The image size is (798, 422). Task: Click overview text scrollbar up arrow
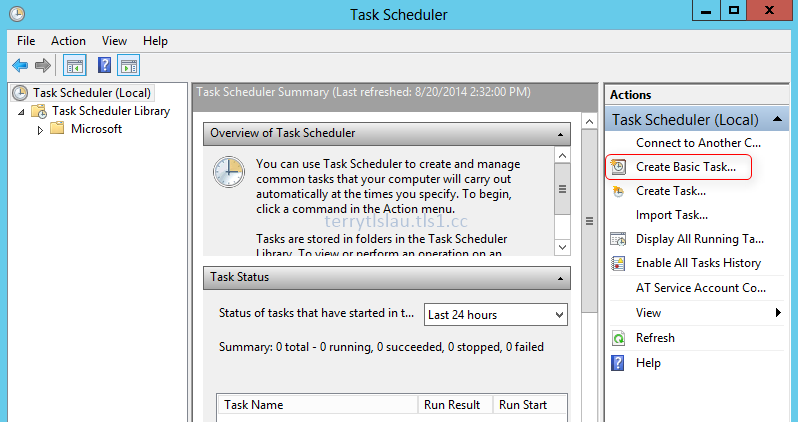(562, 156)
